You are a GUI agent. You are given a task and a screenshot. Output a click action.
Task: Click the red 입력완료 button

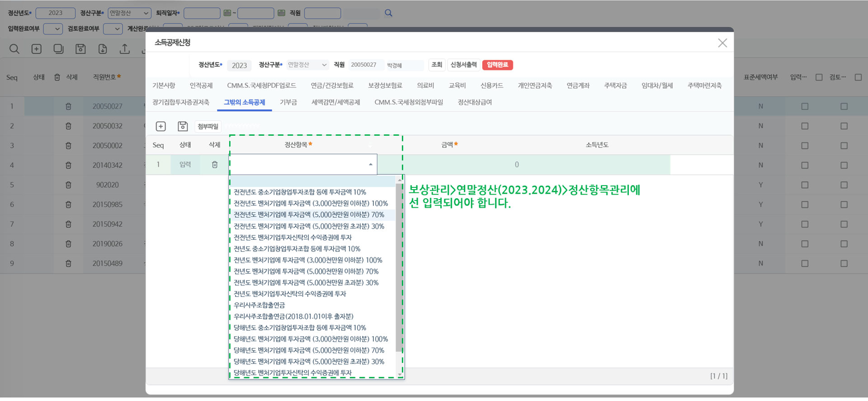(x=497, y=65)
